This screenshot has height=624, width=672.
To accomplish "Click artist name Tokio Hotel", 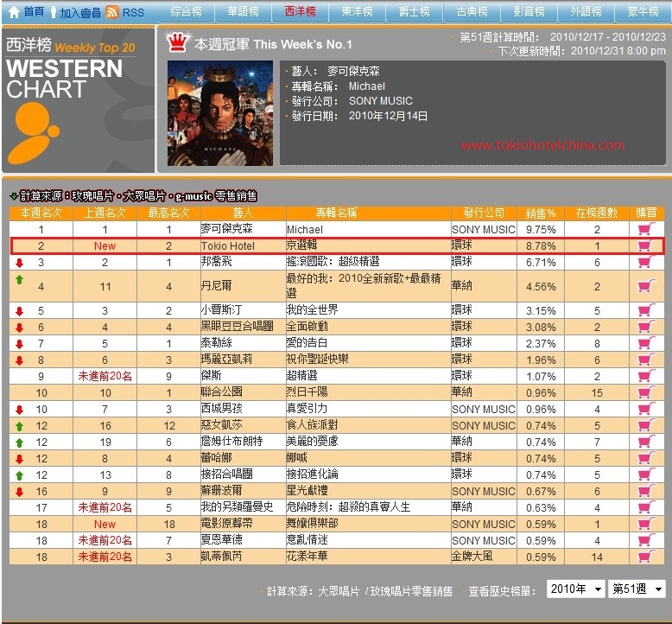I will pos(228,246).
